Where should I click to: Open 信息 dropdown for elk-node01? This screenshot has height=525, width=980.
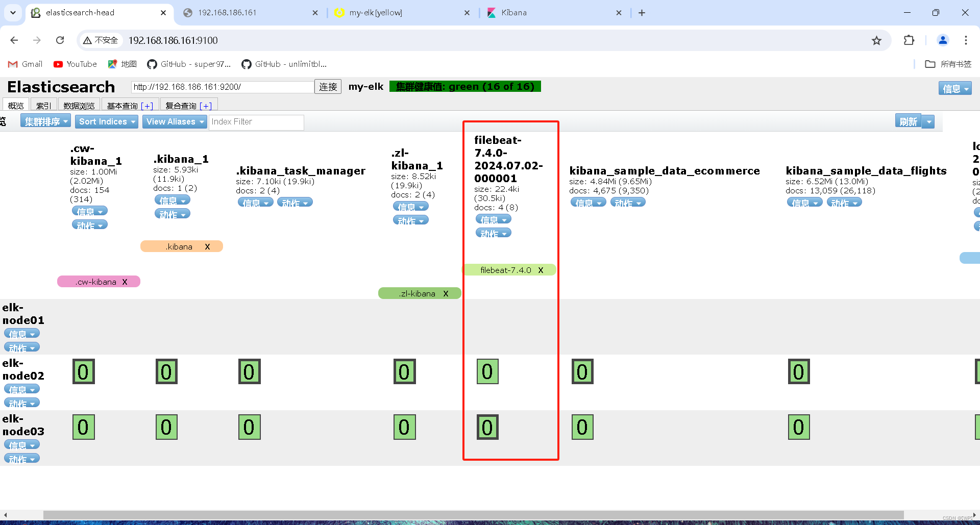click(x=21, y=334)
